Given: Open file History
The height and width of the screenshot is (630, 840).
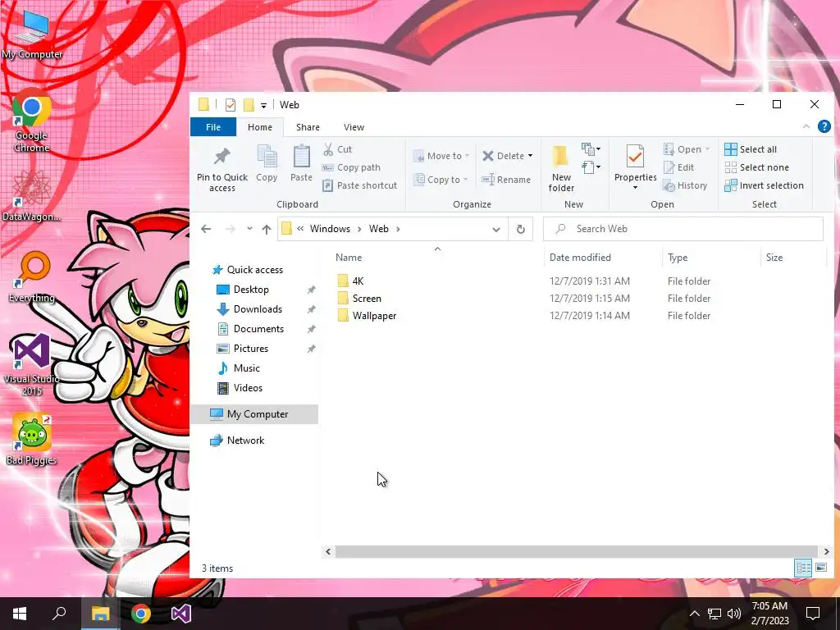Looking at the screenshot, I should point(685,185).
